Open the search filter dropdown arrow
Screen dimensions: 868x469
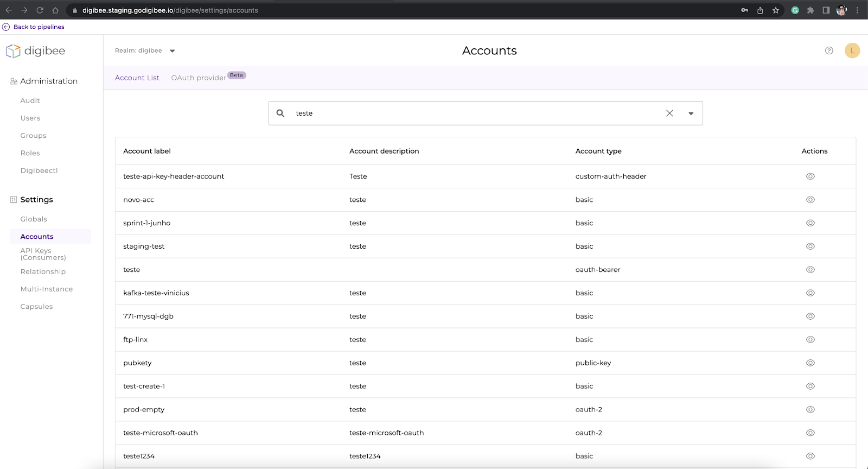click(691, 113)
